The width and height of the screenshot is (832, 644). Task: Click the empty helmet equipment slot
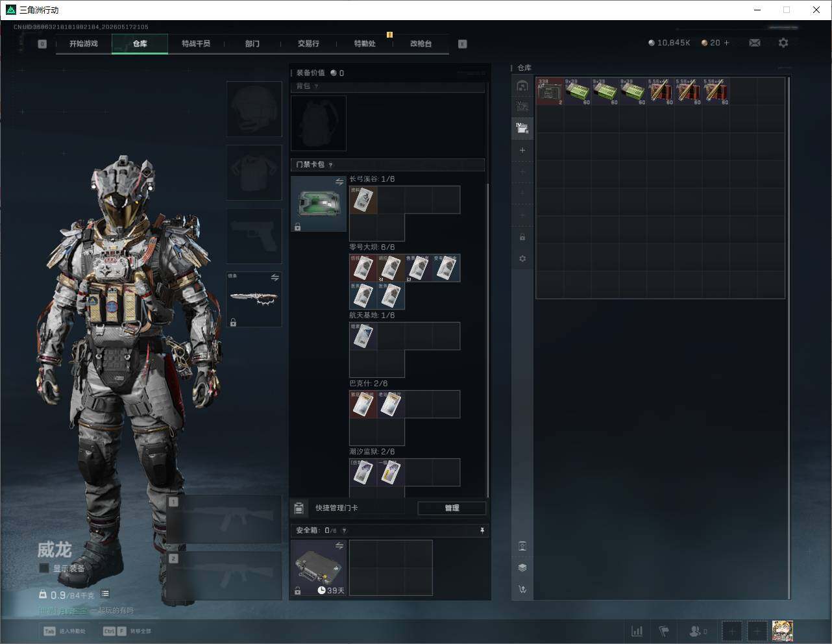click(x=254, y=109)
